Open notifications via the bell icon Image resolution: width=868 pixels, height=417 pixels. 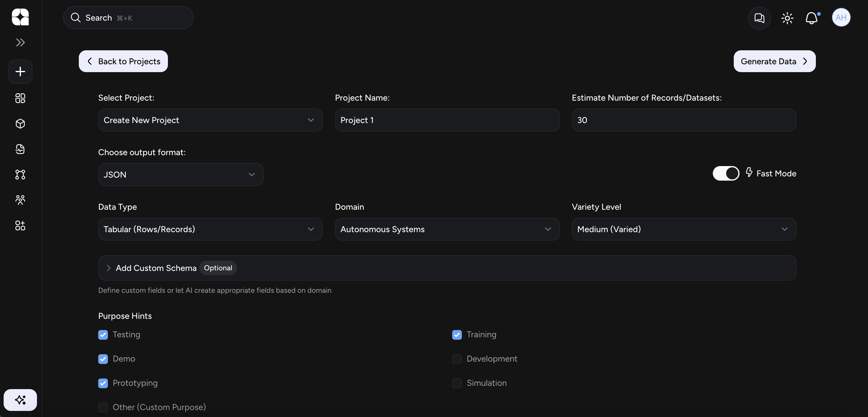(x=812, y=18)
